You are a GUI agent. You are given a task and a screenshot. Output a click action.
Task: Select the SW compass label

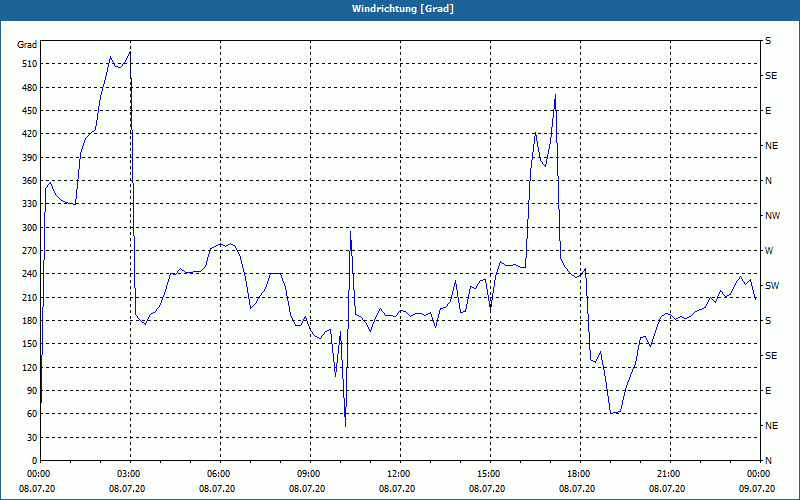772,286
